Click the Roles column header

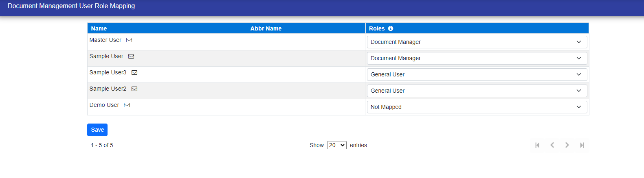377,28
